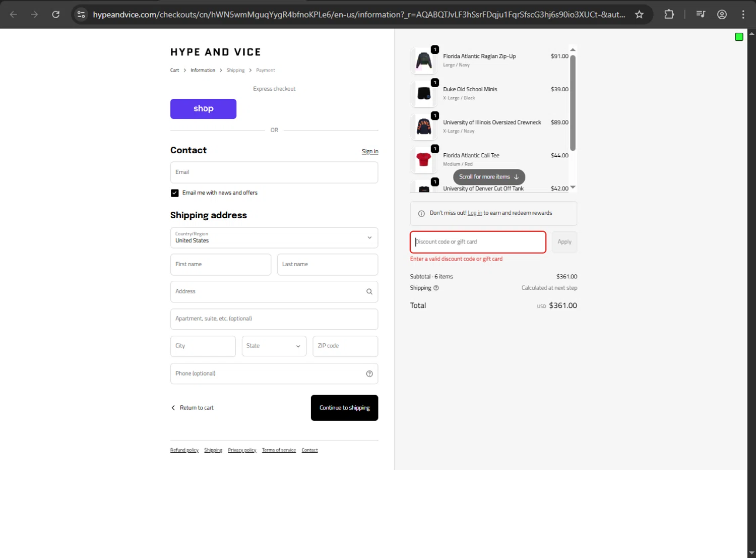
Task: Open the Refund policy link
Action: tap(184, 450)
